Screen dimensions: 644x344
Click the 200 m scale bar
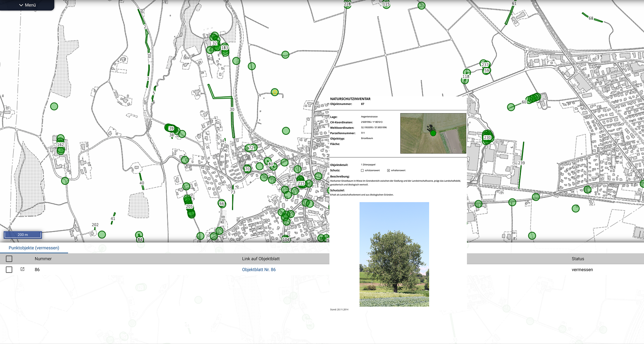tap(23, 235)
